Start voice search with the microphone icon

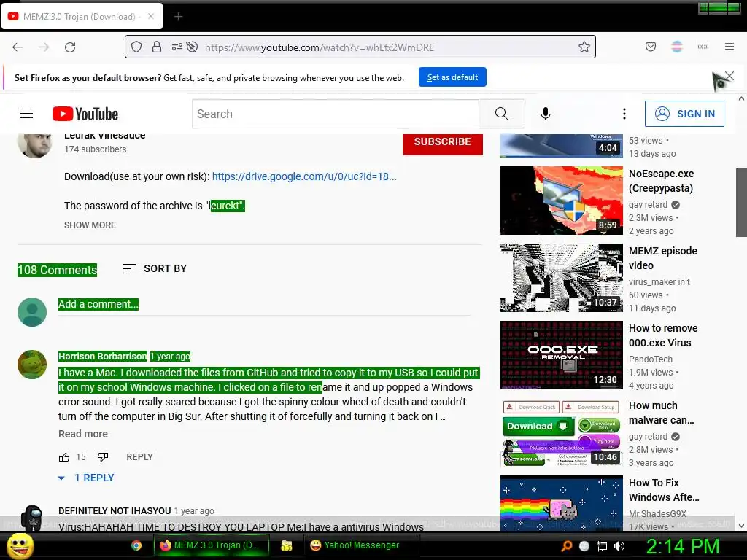pyautogui.click(x=546, y=114)
